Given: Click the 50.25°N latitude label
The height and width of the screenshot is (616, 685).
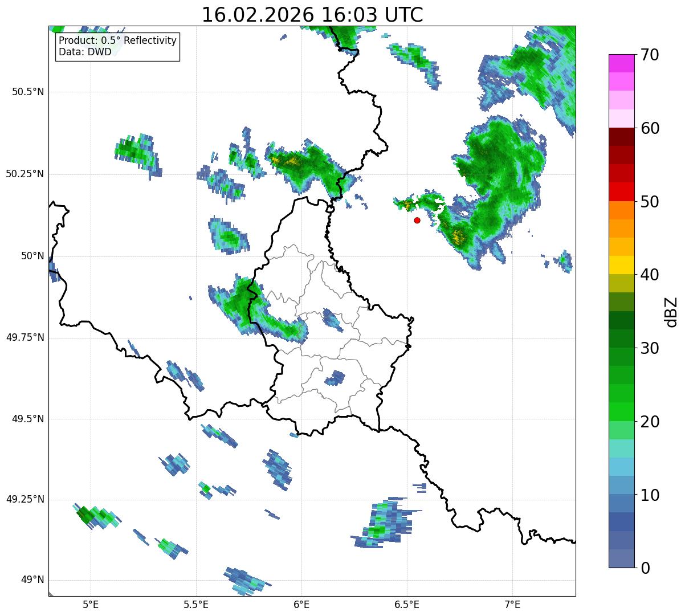Looking at the screenshot, I should [x=25, y=174].
